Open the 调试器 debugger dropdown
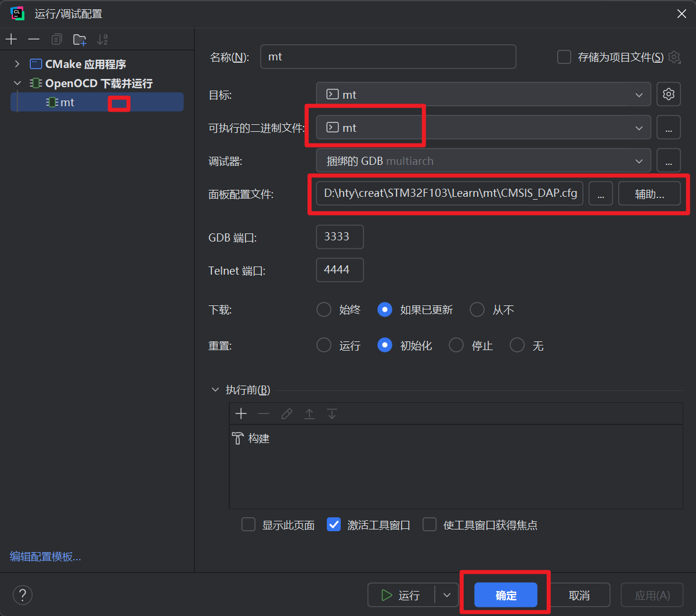Image resolution: width=696 pixels, height=616 pixels. 484,160
